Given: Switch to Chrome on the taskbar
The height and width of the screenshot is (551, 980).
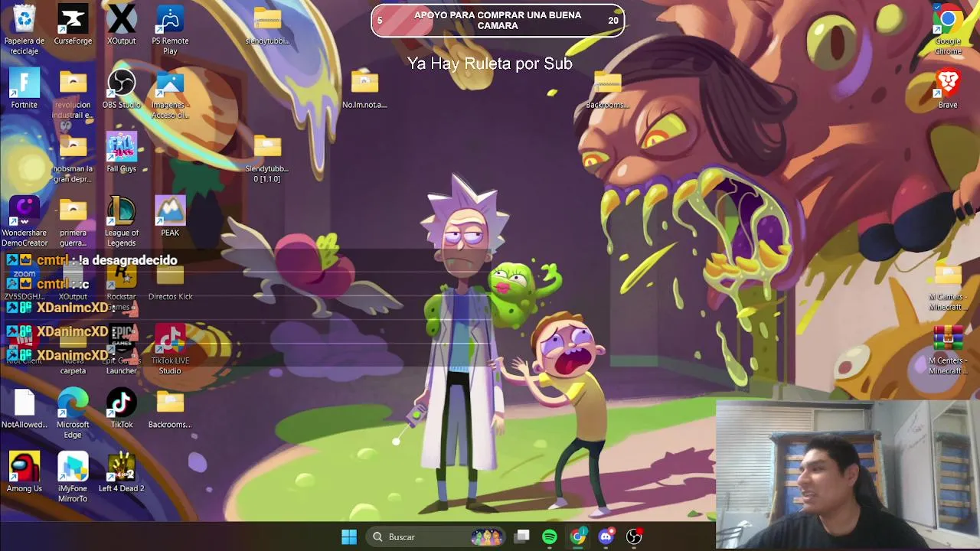Looking at the screenshot, I should (578, 536).
